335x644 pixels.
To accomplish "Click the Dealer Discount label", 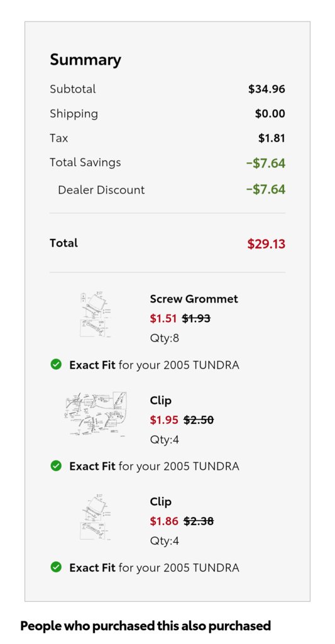I will coord(101,190).
